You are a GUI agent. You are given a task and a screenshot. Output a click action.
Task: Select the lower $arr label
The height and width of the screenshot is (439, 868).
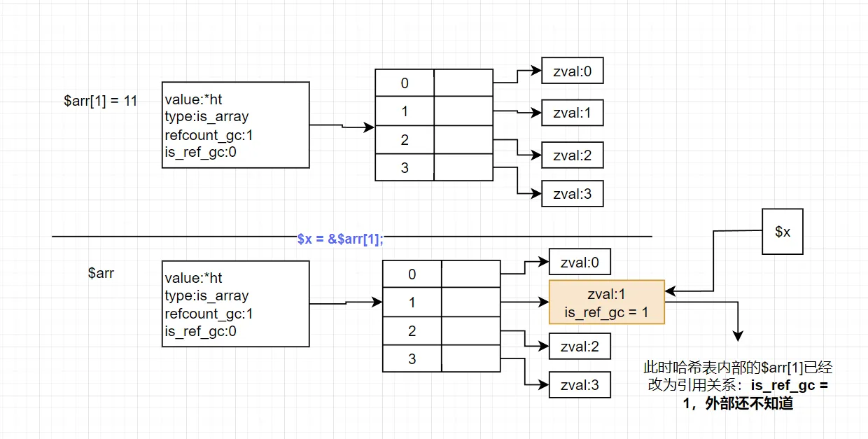(x=101, y=273)
